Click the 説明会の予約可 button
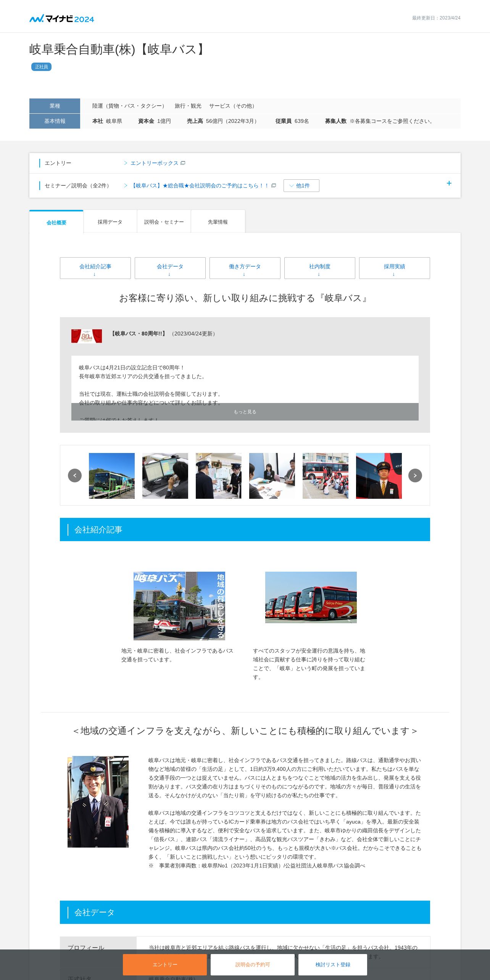Image resolution: width=490 pixels, height=980 pixels. coord(253,965)
